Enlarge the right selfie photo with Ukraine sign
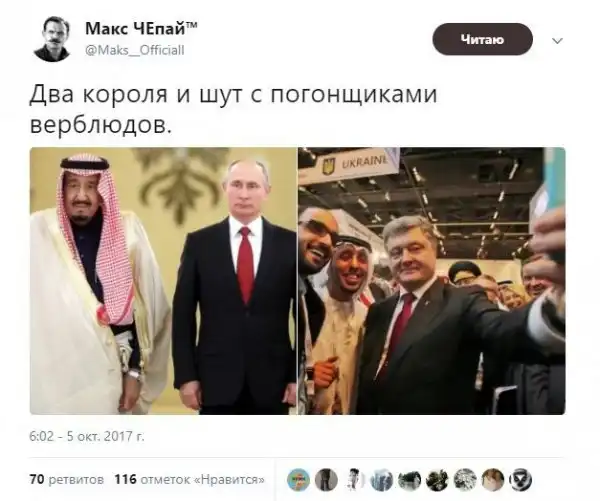The width and height of the screenshot is (600, 501). [x=432, y=281]
